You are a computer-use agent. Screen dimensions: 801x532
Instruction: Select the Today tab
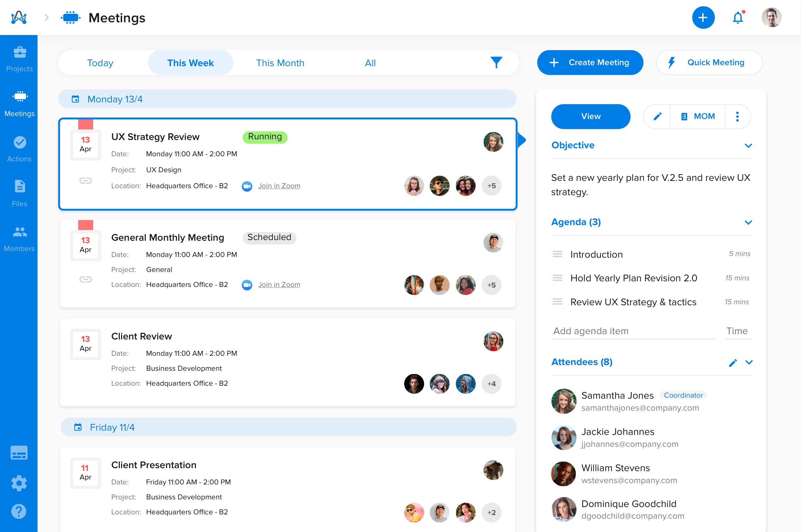coord(100,63)
